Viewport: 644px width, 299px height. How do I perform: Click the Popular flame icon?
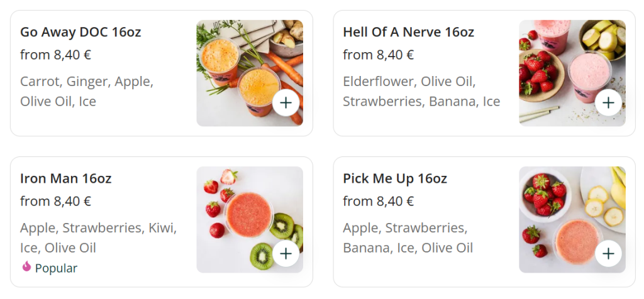coord(26,267)
